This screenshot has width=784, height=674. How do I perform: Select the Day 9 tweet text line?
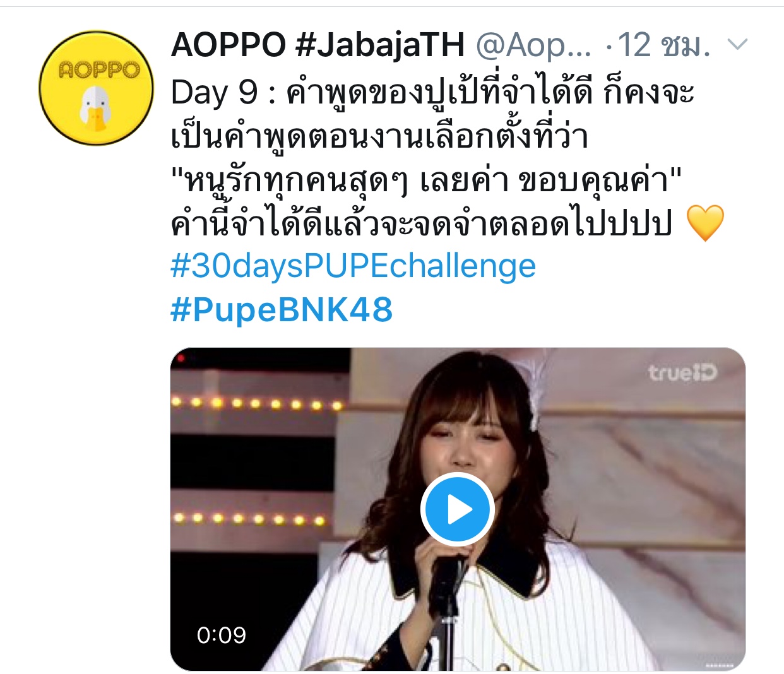(432, 93)
